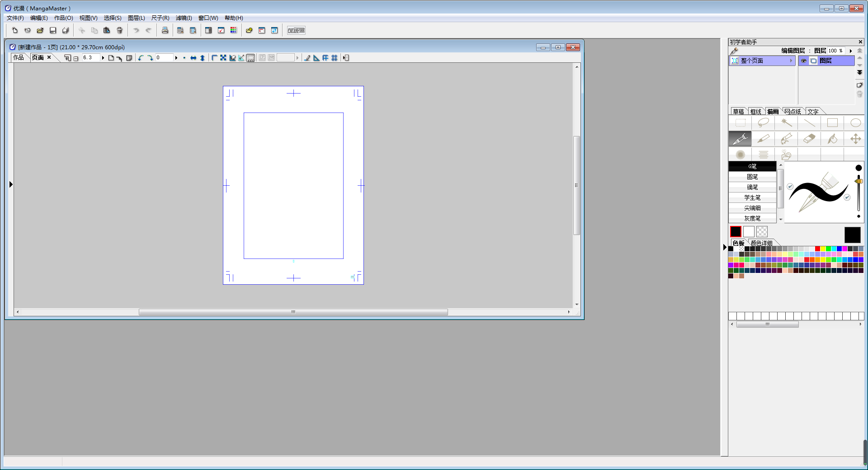868x470 pixels.
Task: Click the 优动漫 logo button
Action: pyautogui.click(x=296, y=30)
